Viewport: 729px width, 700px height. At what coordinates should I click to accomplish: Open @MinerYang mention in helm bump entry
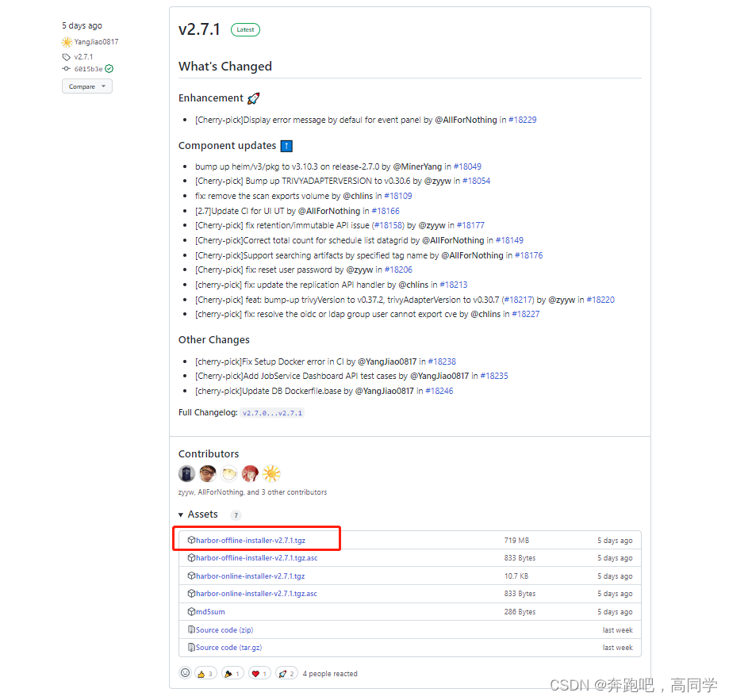pos(417,166)
